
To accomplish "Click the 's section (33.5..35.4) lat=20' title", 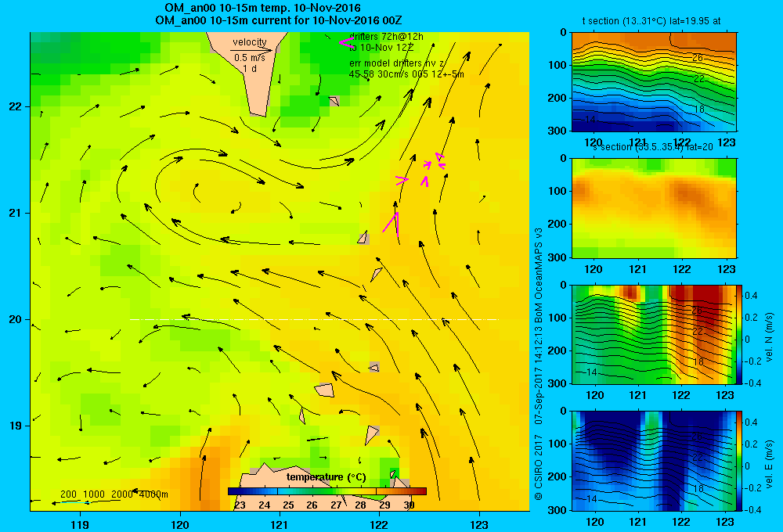I will [x=653, y=147].
